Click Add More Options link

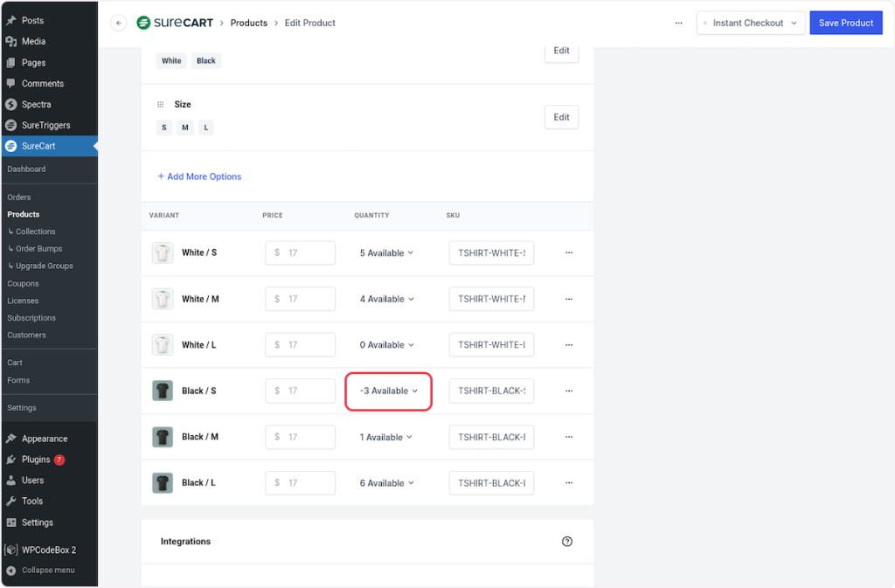click(x=199, y=176)
